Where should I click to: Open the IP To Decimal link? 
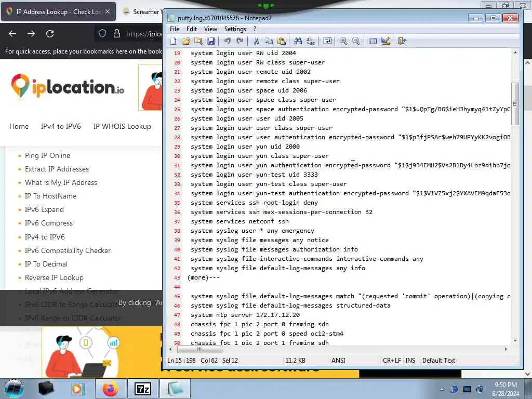click(46, 264)
